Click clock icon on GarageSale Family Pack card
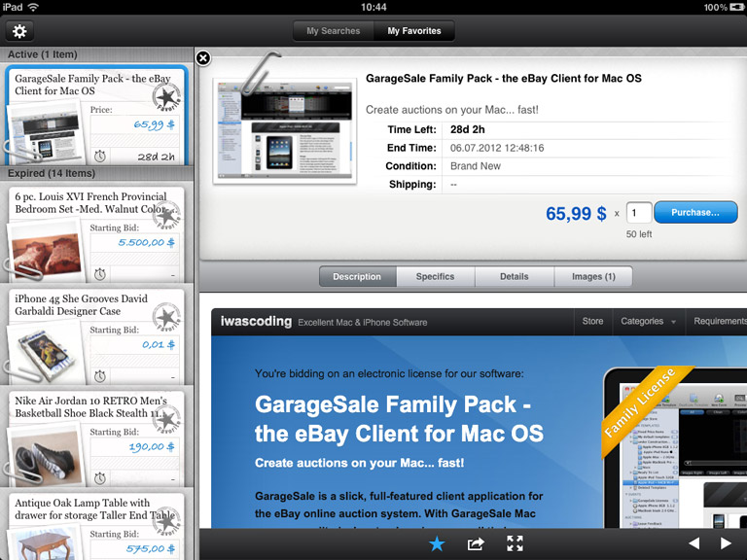This screenshot has height=560, width=747. pyautogui.click(x=99, y=156)
